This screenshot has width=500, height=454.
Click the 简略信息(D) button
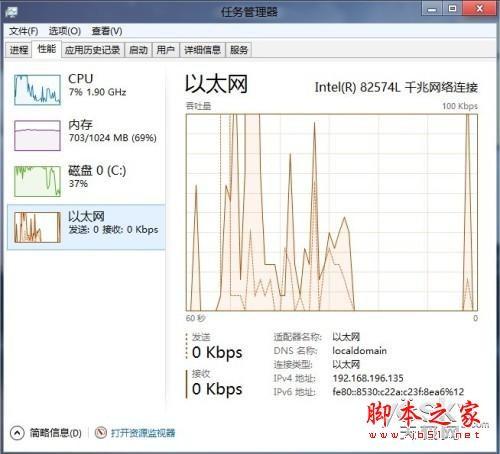[x=56, y=433]
